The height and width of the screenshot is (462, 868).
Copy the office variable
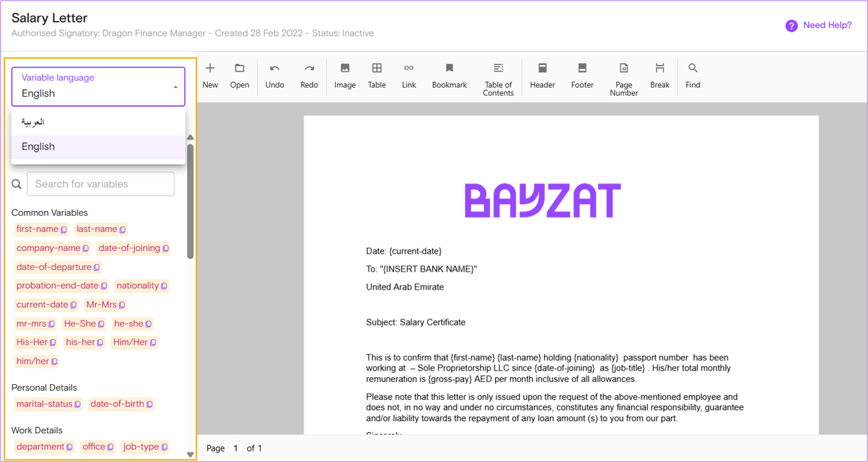[x=110, y=447]
